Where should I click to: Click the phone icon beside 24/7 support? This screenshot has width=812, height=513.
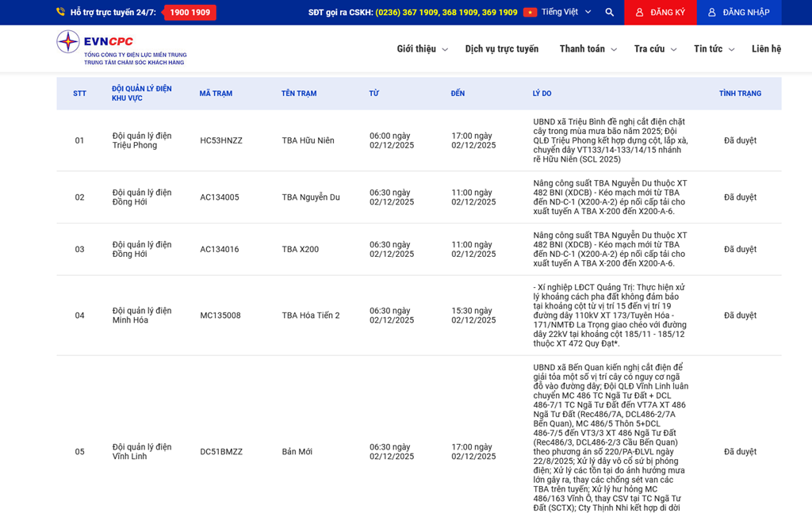[x=60, y=12]
